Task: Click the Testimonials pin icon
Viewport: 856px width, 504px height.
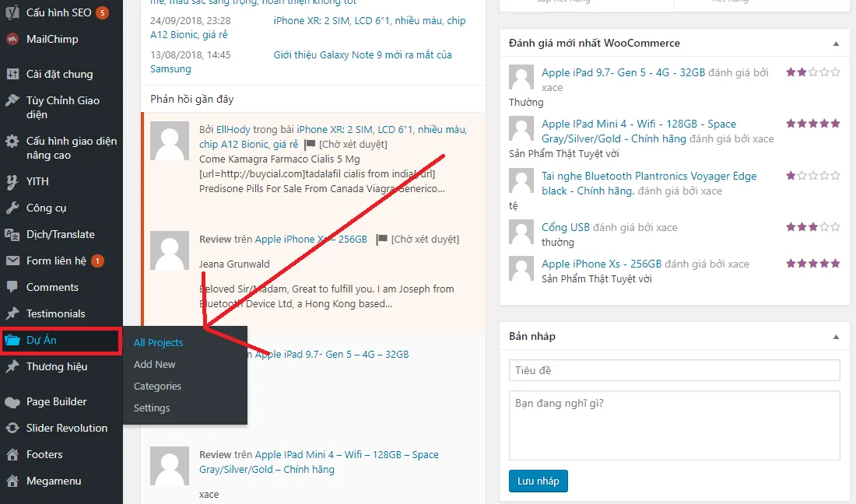Action: (x=12, y=313)
